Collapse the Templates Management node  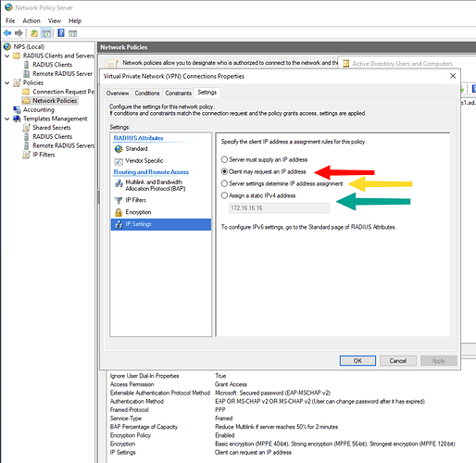click(7, 119)
